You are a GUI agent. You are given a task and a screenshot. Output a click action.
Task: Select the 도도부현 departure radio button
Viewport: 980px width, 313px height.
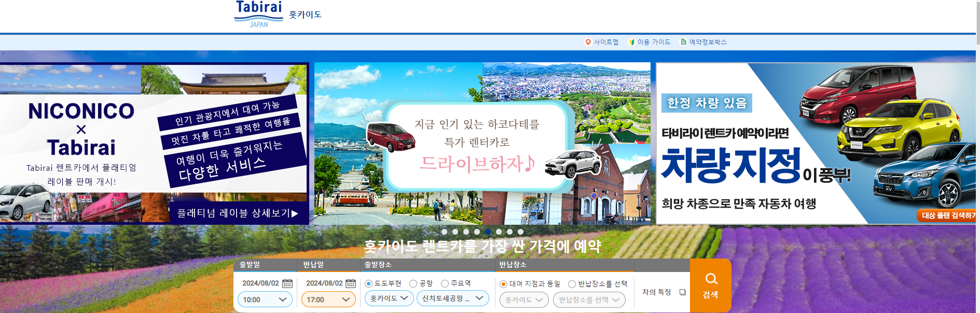point(369,283)
